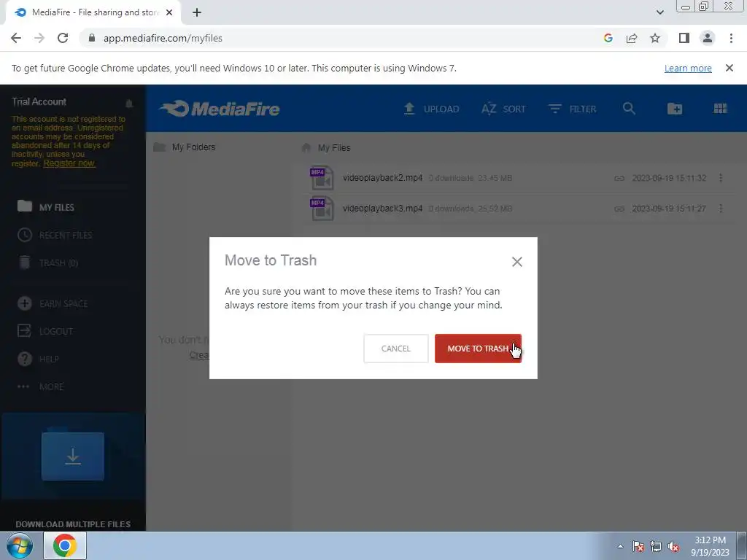Click the new folder icon

[x=675, y=109]
